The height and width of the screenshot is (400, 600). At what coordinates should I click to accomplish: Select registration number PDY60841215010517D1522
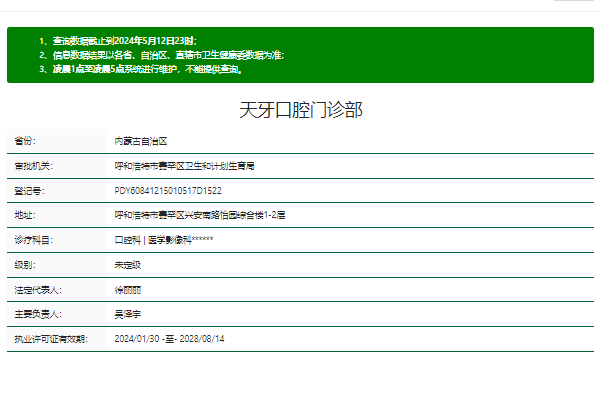[x=168, y=190]
